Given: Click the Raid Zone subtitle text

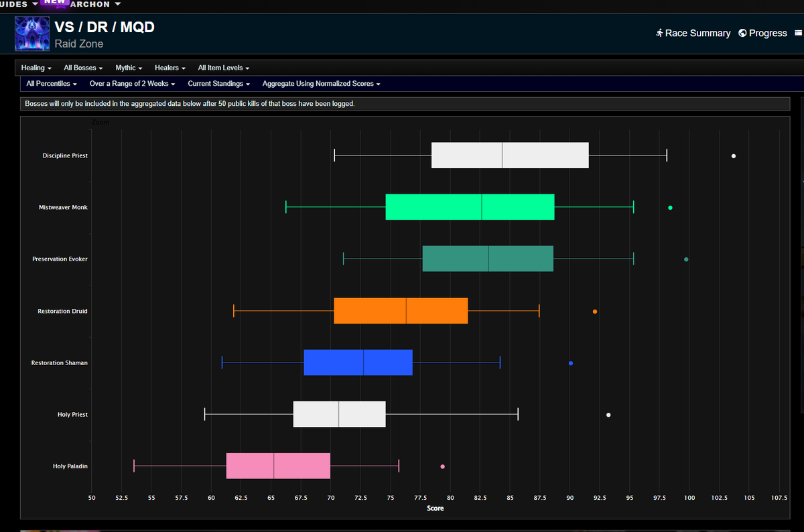Looking at the screenshot, I should [78, 44].
